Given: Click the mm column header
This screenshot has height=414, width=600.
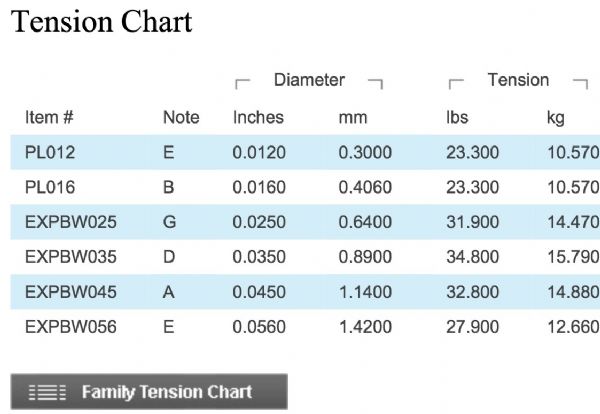Looking at the screenshot, I should tap(353, 118).
